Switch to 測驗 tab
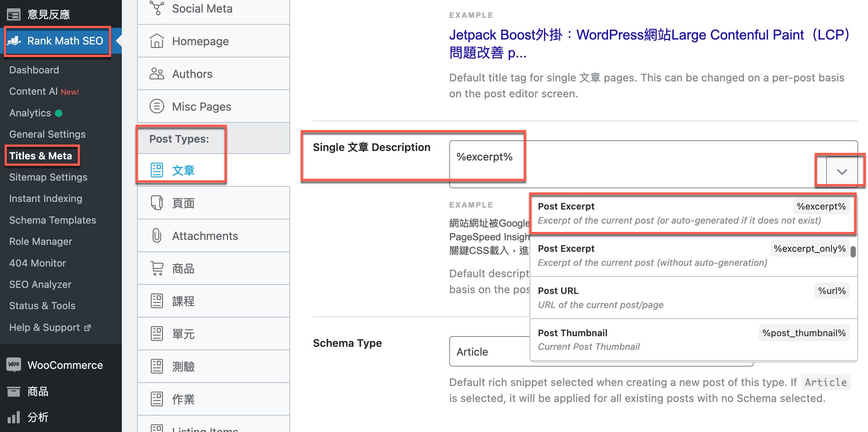The height and width of the screenshot is (432, 868). coord(214,367)
